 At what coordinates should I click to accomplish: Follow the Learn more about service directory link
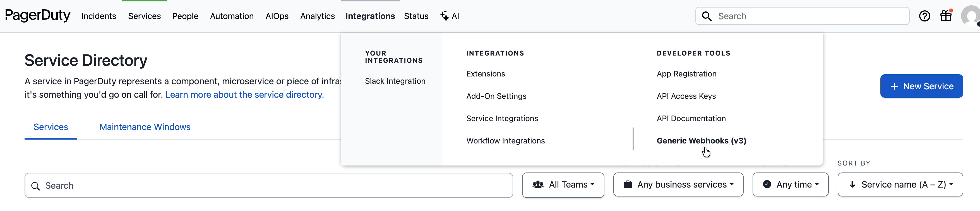pyautogui.click(x=245, y=95)
